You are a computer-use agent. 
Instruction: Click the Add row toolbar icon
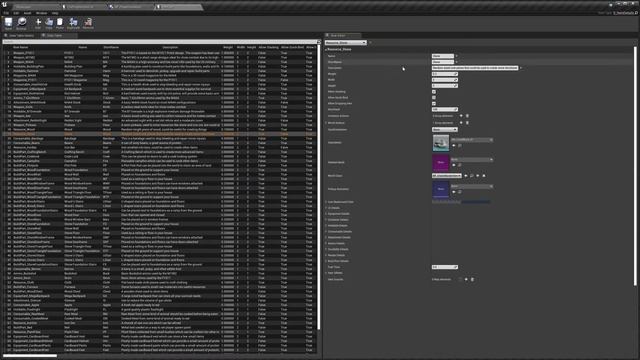click(x=38, y=23)
